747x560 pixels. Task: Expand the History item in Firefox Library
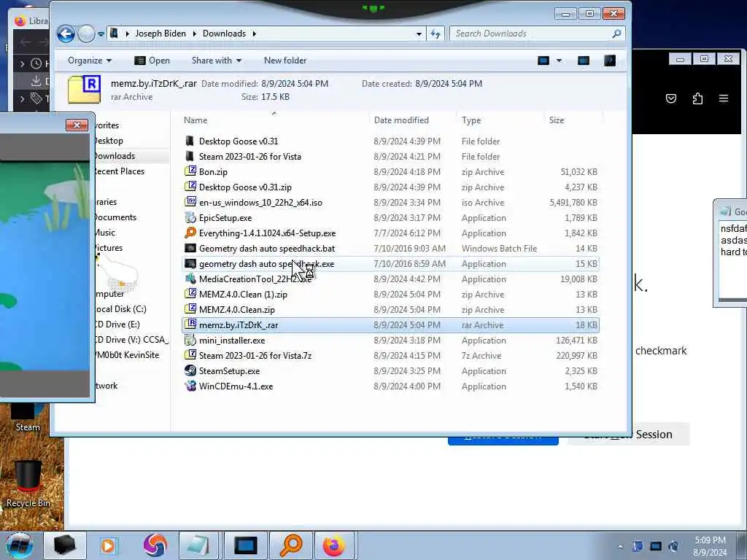(x=23, y=63)
